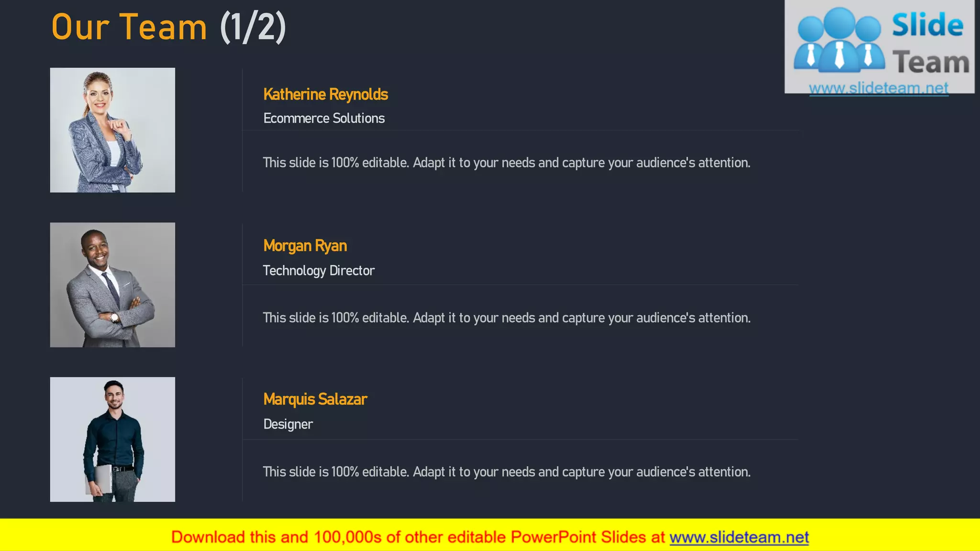
Task: Click the SlideTeam people logo icon
Action: [839, 41]
